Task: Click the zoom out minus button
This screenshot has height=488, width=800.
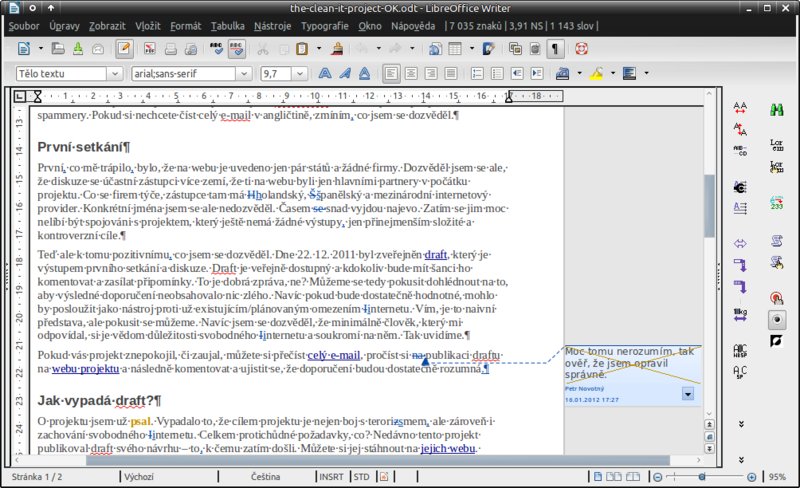Action: pos(658,477)
